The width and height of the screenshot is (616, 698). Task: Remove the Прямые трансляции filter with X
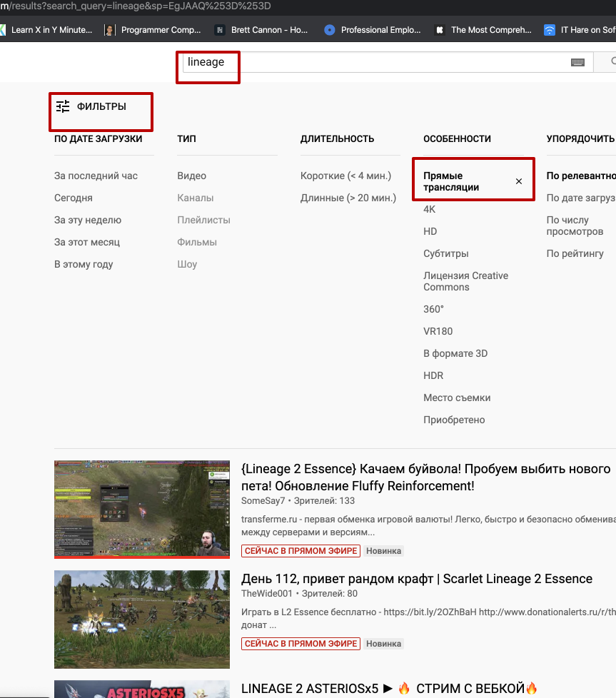click(519, 181)
